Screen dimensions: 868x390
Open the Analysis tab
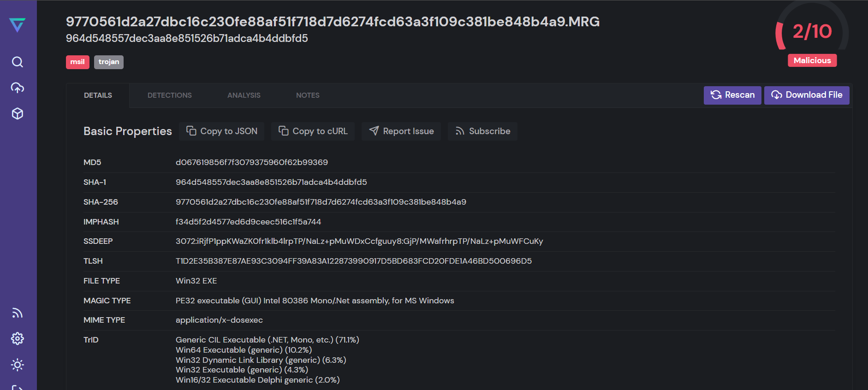(244, 95)
